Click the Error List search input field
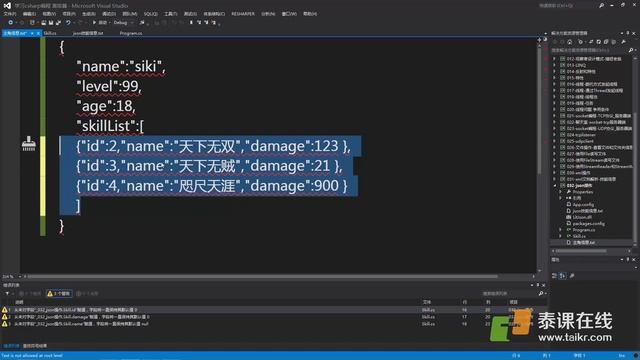 click(509, 293)
